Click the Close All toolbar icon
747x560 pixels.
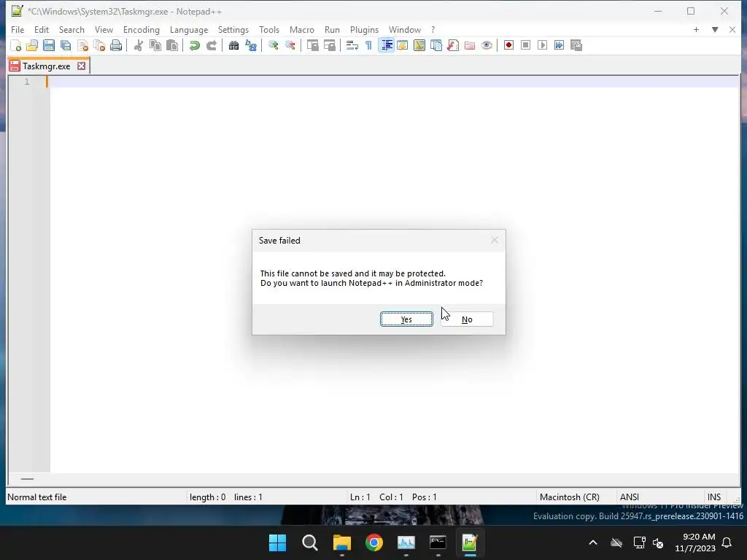point(99,45)
